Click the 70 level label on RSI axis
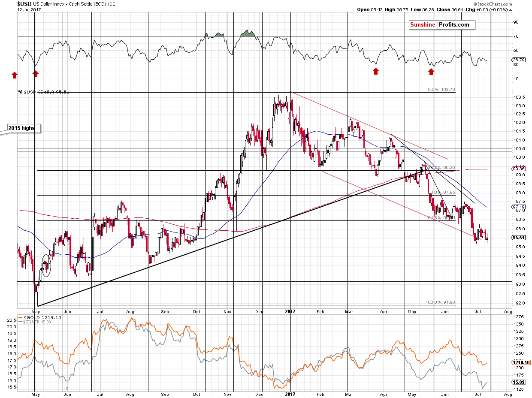 tap(517, 36)
